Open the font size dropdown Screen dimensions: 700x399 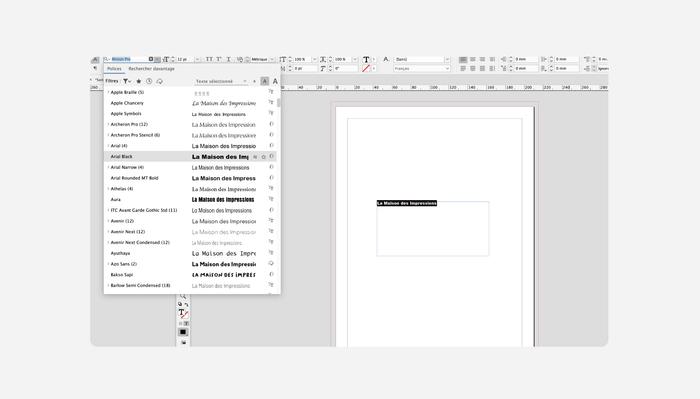tap(197, 59)
